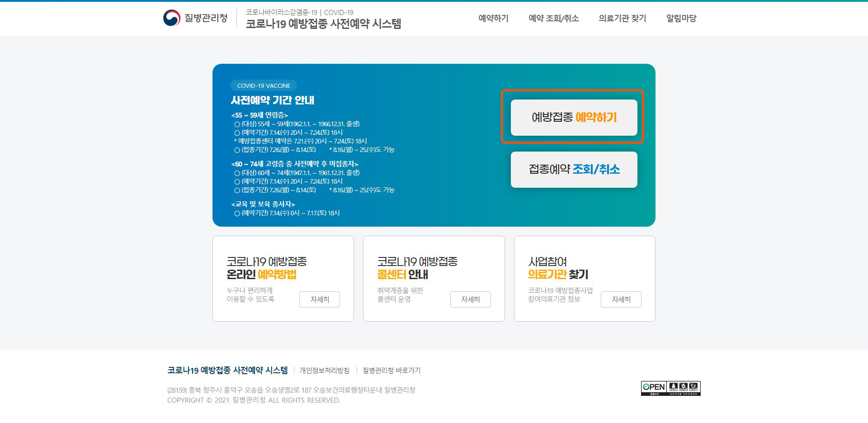This screenshot has width=868, height=423.
Task: Click the <교육 및 보육 종사자> heading
Action: point(263,204)
